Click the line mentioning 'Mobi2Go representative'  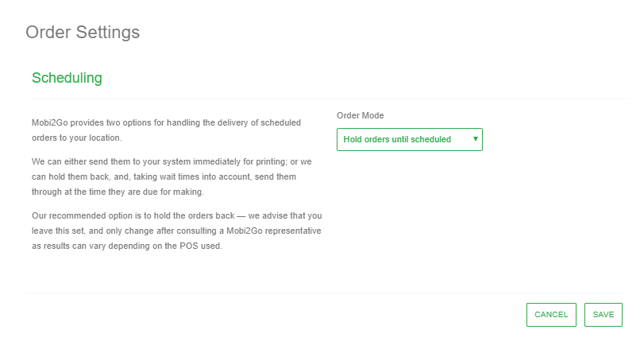click(x=175, y=231)
